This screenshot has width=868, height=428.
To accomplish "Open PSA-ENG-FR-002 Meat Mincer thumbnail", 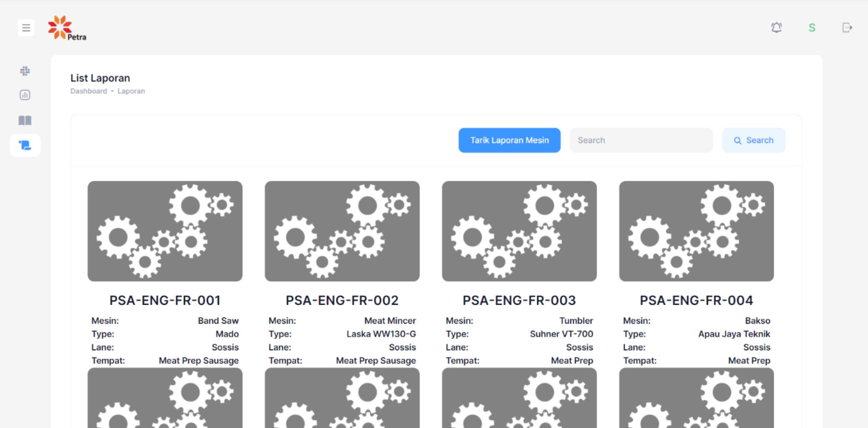I will click(x=342, y=231).
